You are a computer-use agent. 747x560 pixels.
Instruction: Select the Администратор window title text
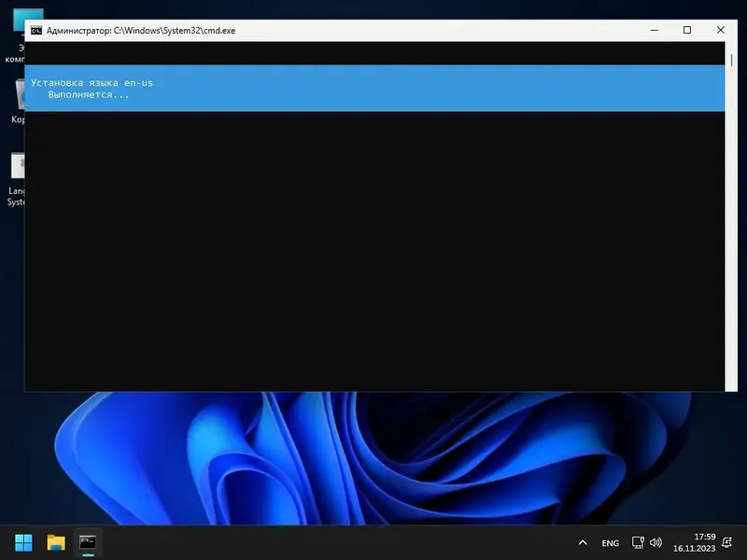click(x=140, y=30)
